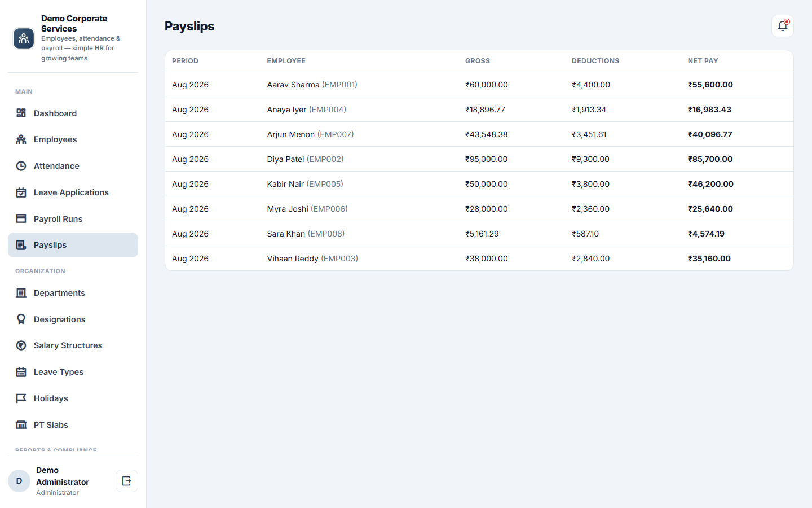The width and height of the screenshot is (812, 508).
Task: Click the Leave Applications calendar icon
Action: pyautogui.click(x=21, y=192)
